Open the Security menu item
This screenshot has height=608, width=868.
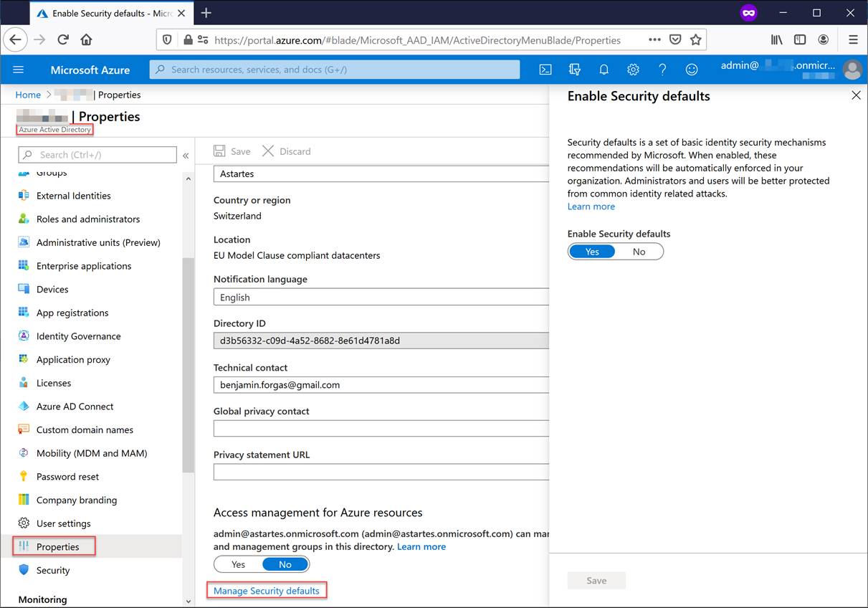(53, 571)
